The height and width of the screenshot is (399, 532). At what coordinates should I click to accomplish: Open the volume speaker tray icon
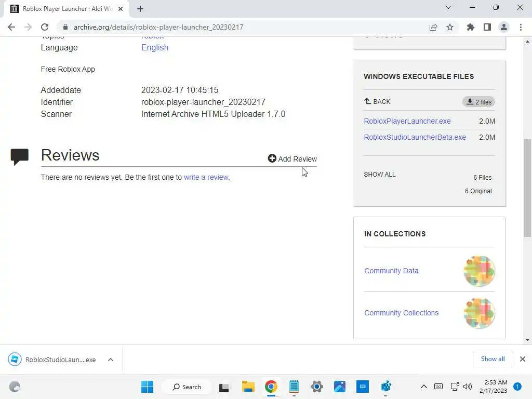(468, 387)
